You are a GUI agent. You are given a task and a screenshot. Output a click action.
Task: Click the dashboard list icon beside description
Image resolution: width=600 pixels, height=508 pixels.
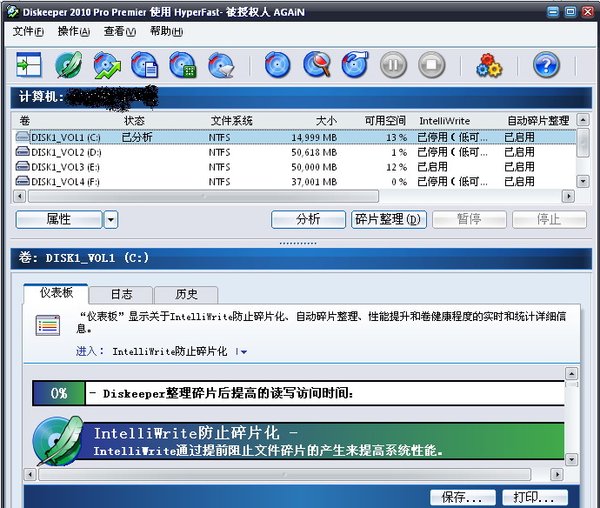click(48, 326)
